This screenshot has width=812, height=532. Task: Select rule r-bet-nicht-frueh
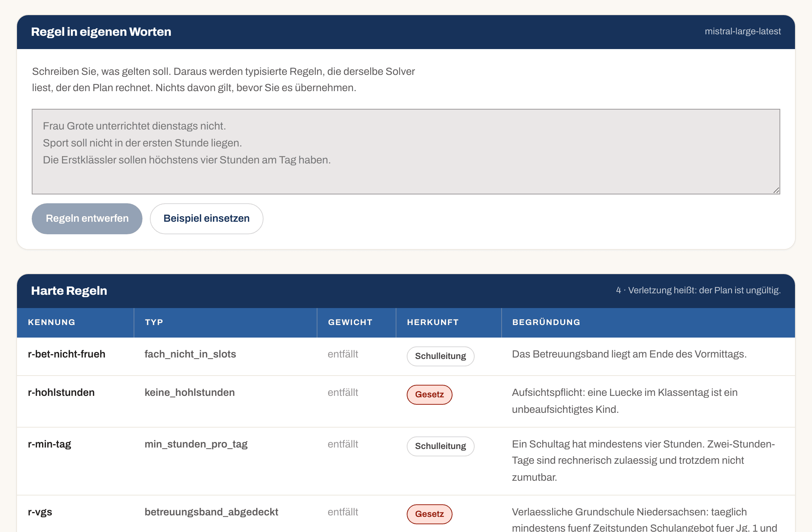click(x=66, y=354)
